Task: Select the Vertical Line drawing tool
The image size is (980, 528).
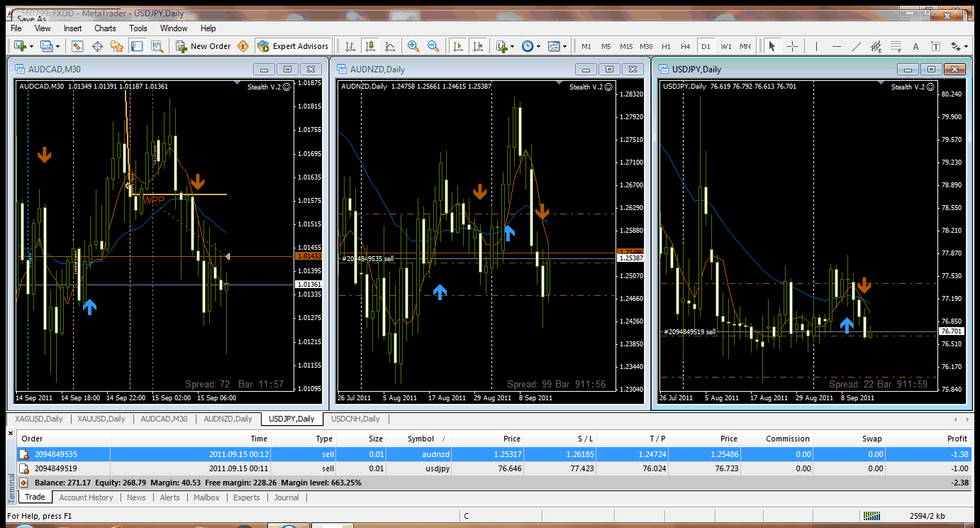Action: pos(816,46)
